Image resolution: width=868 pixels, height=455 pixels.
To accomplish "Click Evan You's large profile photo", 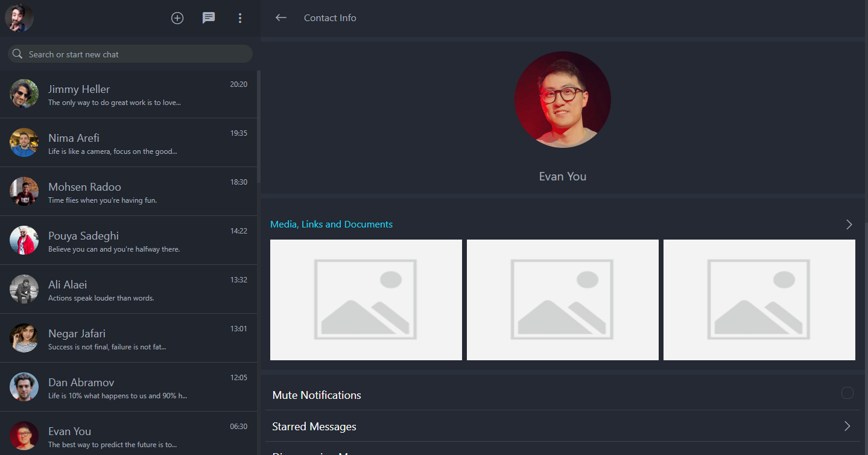I will pyautogui.click(x=562, y=100).
